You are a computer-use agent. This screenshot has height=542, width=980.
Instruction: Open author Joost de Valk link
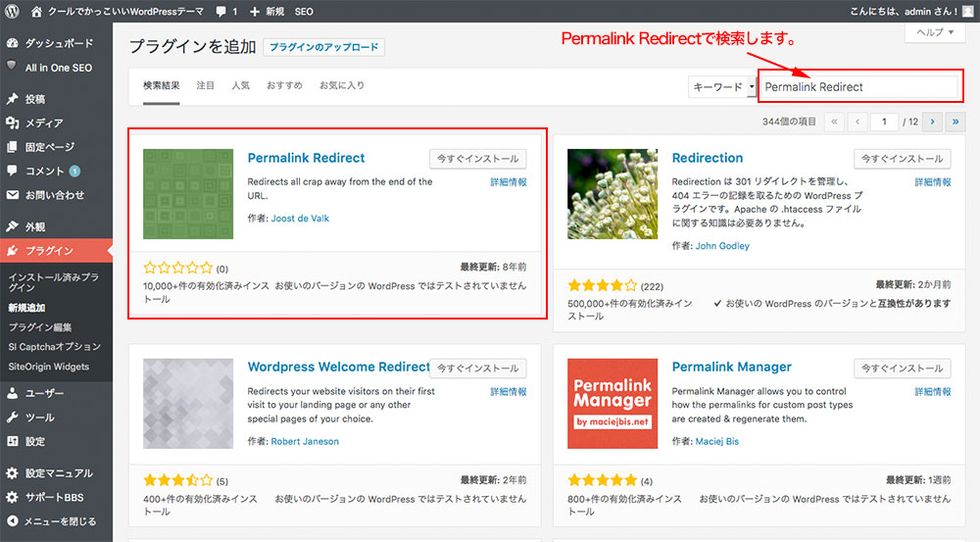tap(300, 219)
